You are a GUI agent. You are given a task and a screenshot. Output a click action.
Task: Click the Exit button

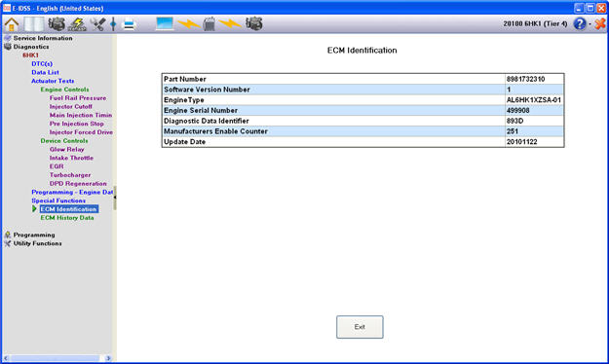tap(360, 327)
